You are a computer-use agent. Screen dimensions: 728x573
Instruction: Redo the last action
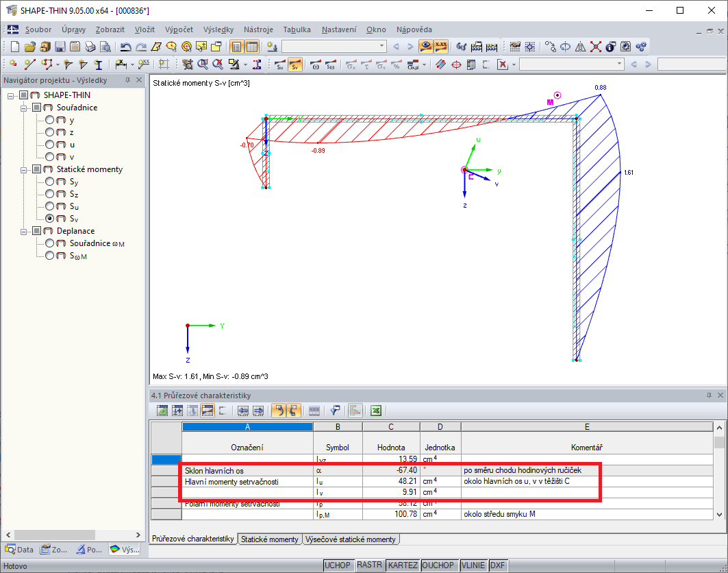[x=140, y=47]
